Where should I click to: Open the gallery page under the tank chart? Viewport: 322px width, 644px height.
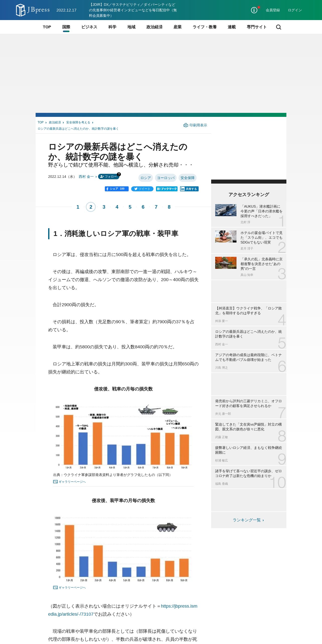pyautogui.click(x=69, y=481)
